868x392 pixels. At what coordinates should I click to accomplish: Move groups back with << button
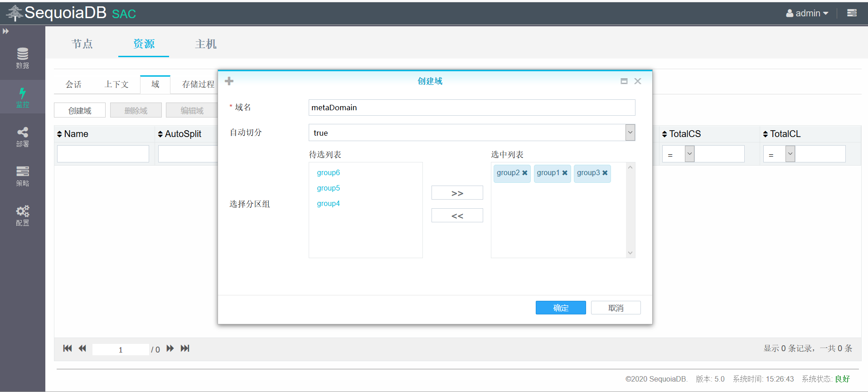pyautogui.click(x=457, y=216)
